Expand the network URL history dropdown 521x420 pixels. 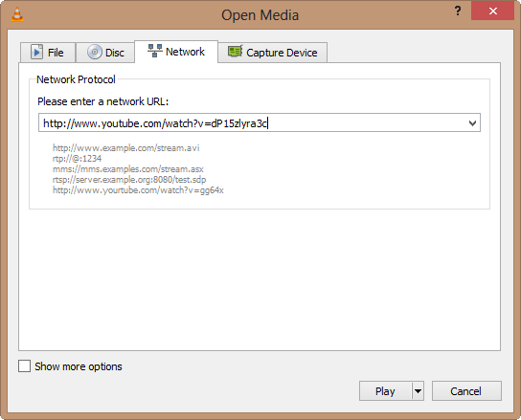pos(472,123)
